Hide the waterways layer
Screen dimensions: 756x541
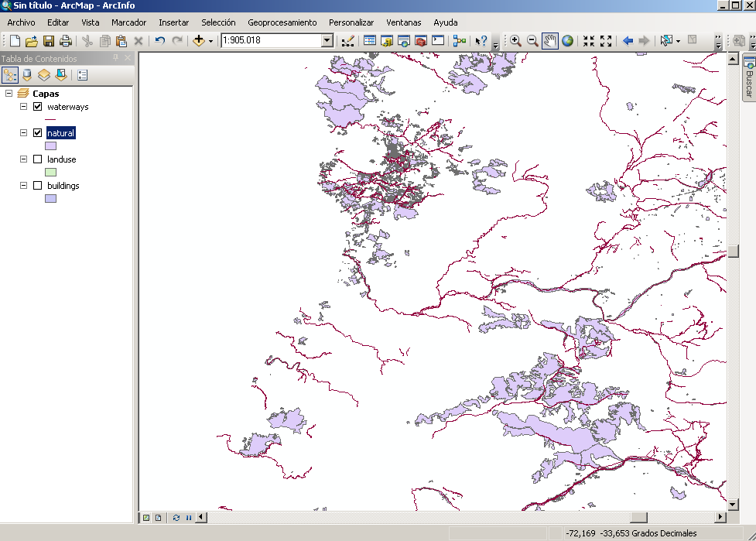click(38, 106)
